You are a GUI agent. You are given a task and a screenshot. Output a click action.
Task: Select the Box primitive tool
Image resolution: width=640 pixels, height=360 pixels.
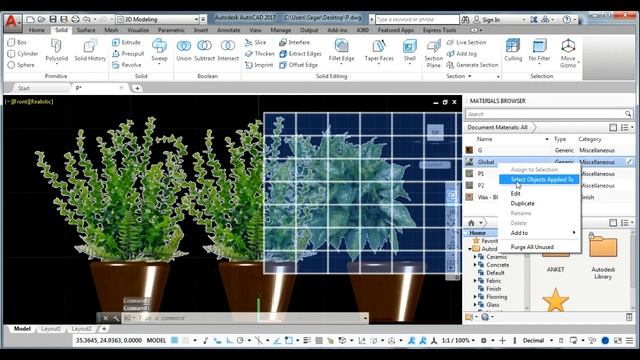17,42
